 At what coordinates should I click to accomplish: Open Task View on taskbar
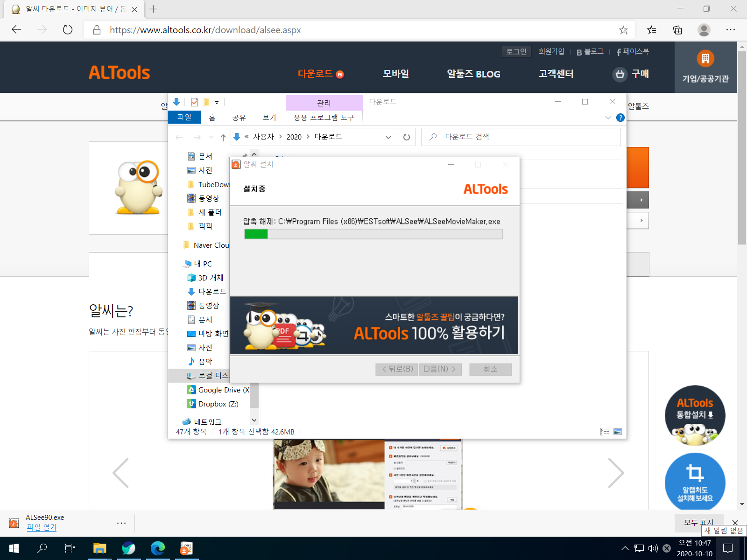(70, 548)
